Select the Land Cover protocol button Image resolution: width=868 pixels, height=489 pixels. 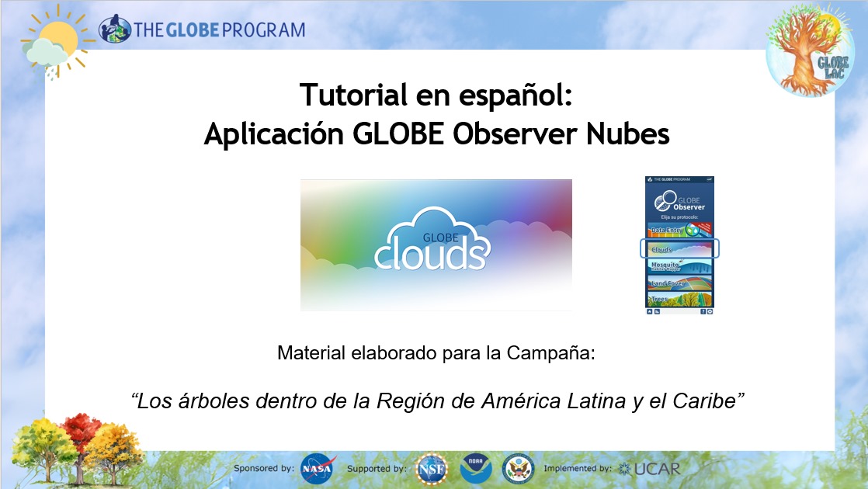pos(679,283)
